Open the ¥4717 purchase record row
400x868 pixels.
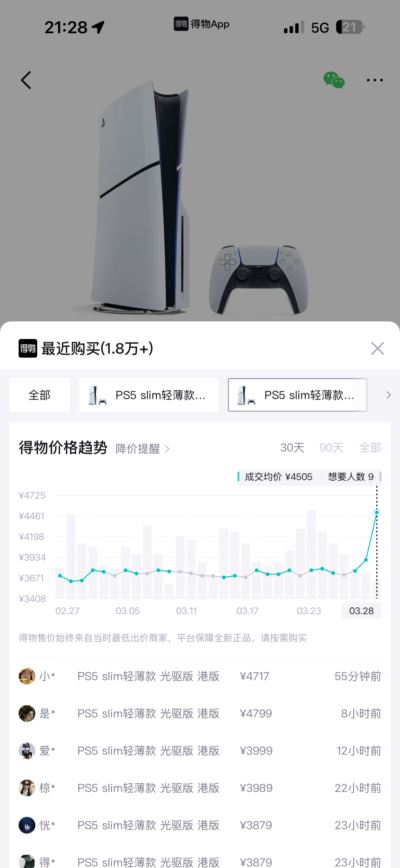point(200,676)
